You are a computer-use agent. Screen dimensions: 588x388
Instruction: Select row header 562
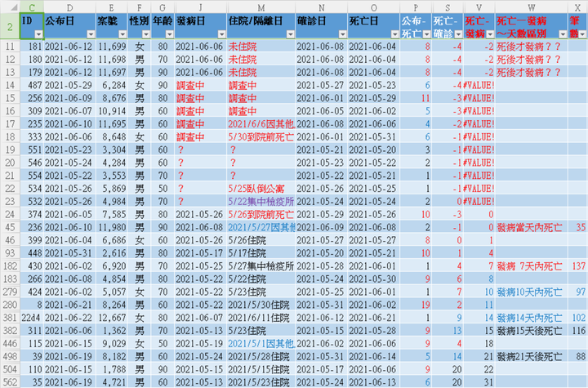(x=10, y=382)
